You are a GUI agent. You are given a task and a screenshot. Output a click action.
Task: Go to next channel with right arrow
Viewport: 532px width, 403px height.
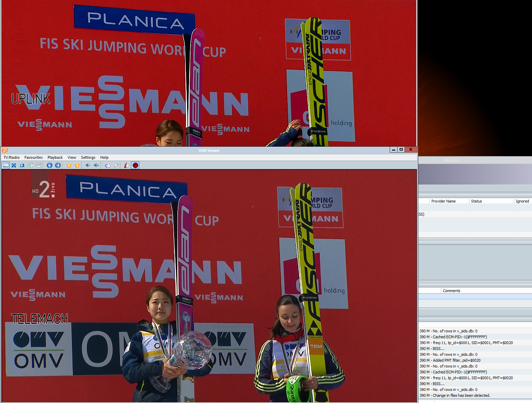coord(58,165)
